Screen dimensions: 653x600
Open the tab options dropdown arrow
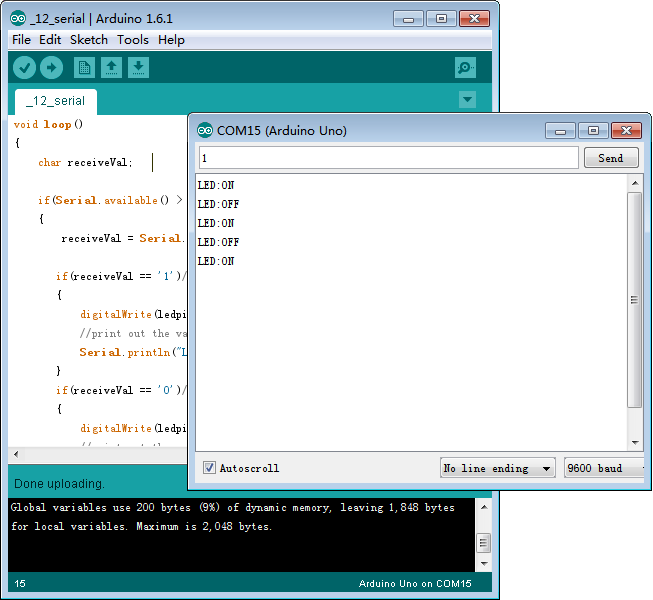[x=467, y=100]
